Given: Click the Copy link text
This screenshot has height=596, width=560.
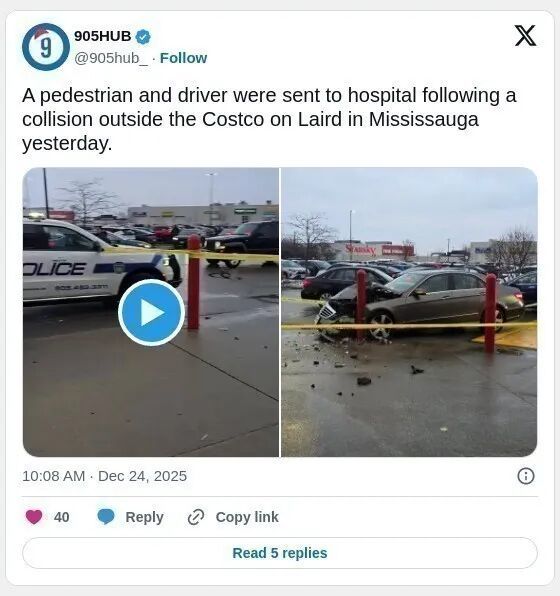Looking at the screenshot, I should [247, 517].
